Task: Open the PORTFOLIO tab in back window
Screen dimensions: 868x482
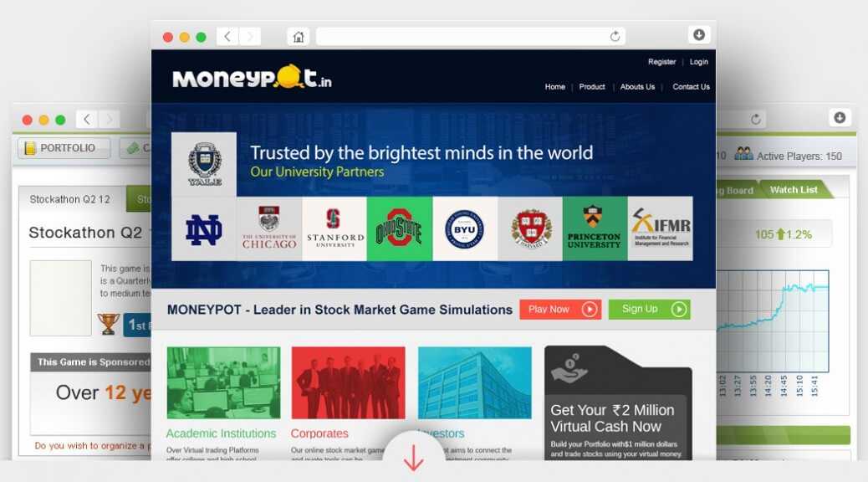Action: (63, 148)
